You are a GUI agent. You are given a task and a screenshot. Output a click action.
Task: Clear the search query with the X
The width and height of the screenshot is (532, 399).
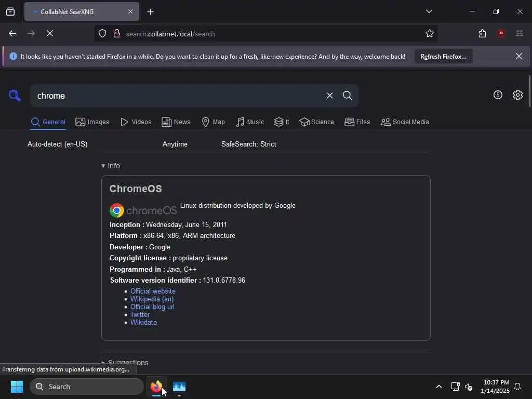coord(329,96)
